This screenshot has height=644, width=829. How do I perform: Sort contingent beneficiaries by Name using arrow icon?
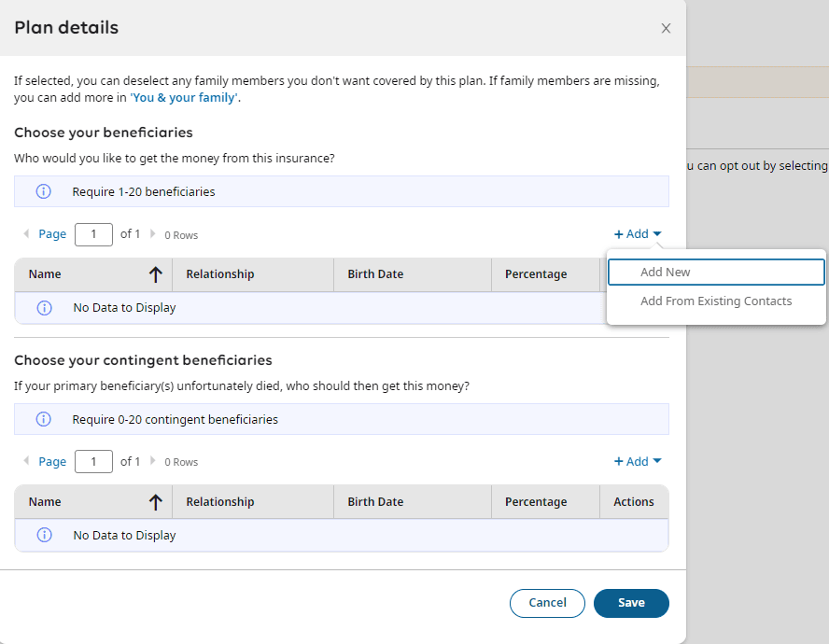[155, 502]
